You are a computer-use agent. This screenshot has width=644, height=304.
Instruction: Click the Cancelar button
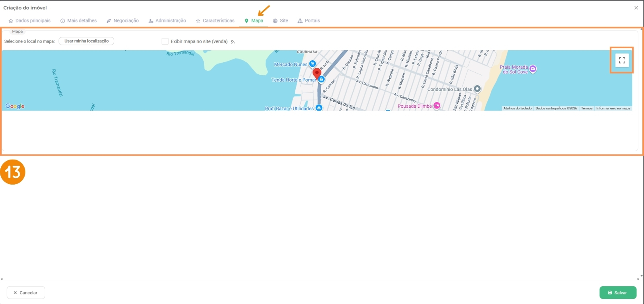pyautogui.click(x=26, y=293)
